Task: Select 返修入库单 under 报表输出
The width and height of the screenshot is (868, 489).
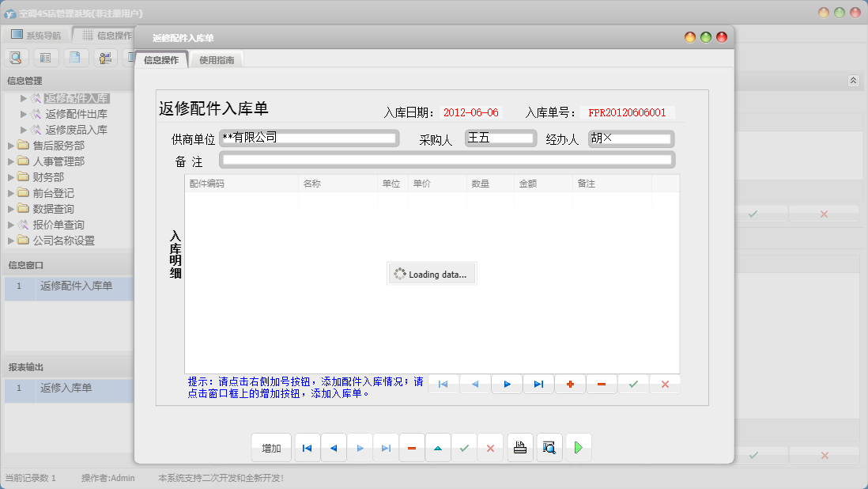Action: pyautogui.click(x=63, y=390)
